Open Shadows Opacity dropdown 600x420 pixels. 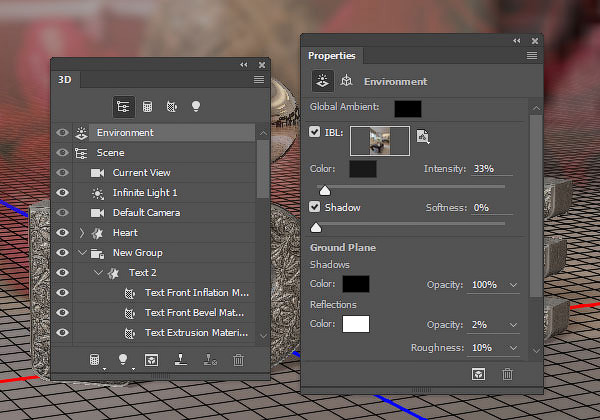point(514,285)
